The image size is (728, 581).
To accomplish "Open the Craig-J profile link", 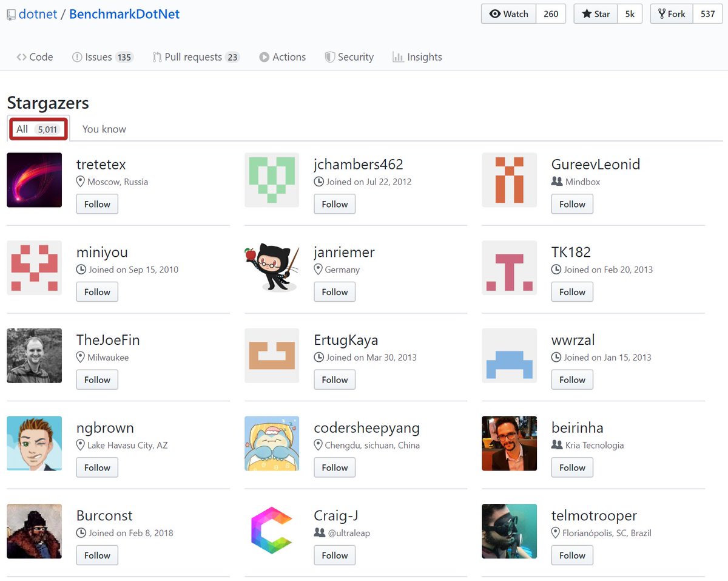I will click(336, 515).
